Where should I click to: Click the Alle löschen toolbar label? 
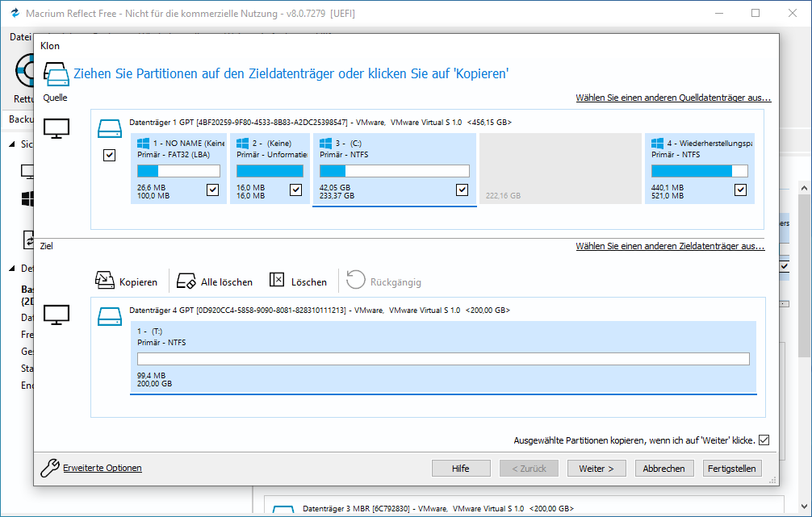point(227,282)
